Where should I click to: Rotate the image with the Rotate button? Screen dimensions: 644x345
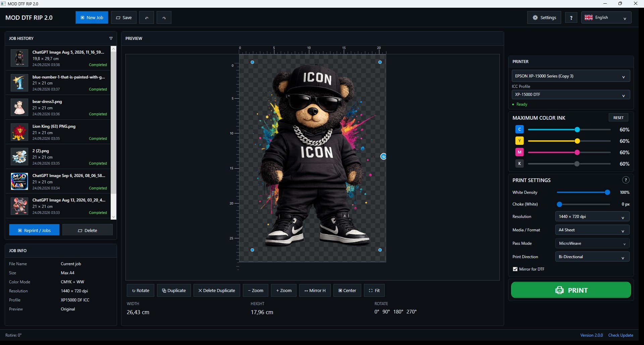point(141,290)
